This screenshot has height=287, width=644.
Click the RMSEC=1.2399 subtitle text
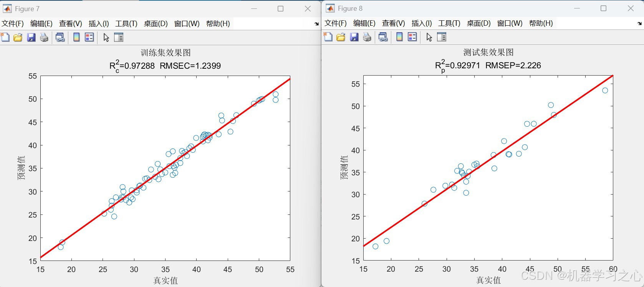[x=190, y=66]
